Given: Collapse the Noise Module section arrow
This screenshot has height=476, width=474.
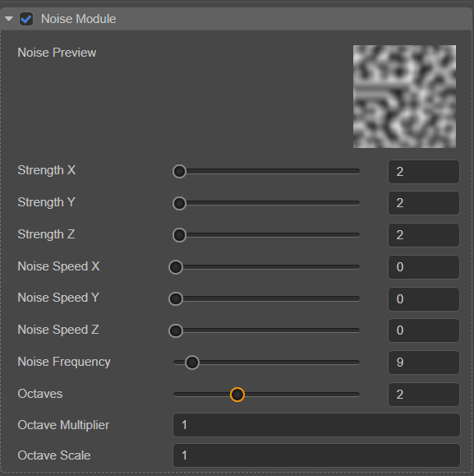Looking at the screenshot, I should [9, 19].
